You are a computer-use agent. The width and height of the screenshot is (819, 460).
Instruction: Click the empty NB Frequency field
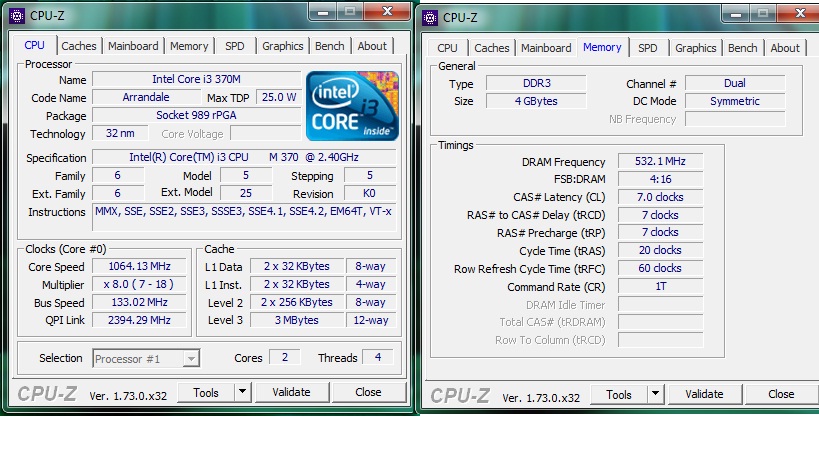[735, 119]
